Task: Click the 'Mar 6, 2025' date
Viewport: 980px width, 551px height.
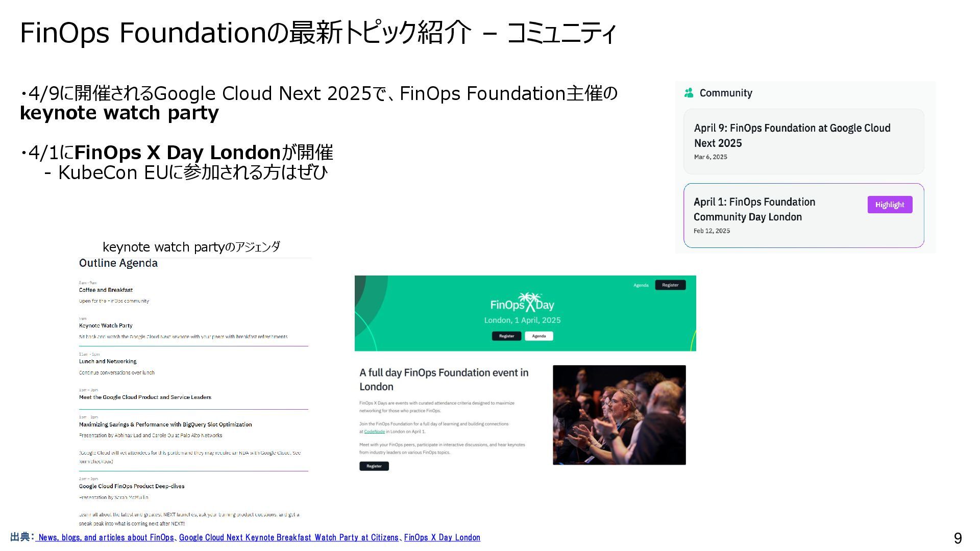Action: (710, 157)
